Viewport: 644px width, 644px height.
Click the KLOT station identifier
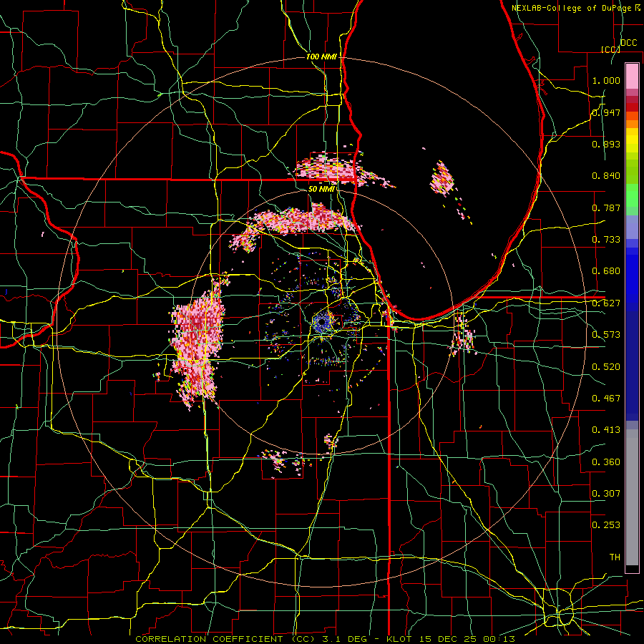[399, 639]
